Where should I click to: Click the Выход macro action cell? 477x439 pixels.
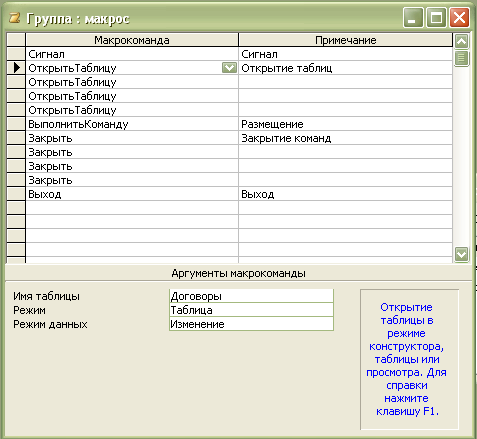click(132, 194)
